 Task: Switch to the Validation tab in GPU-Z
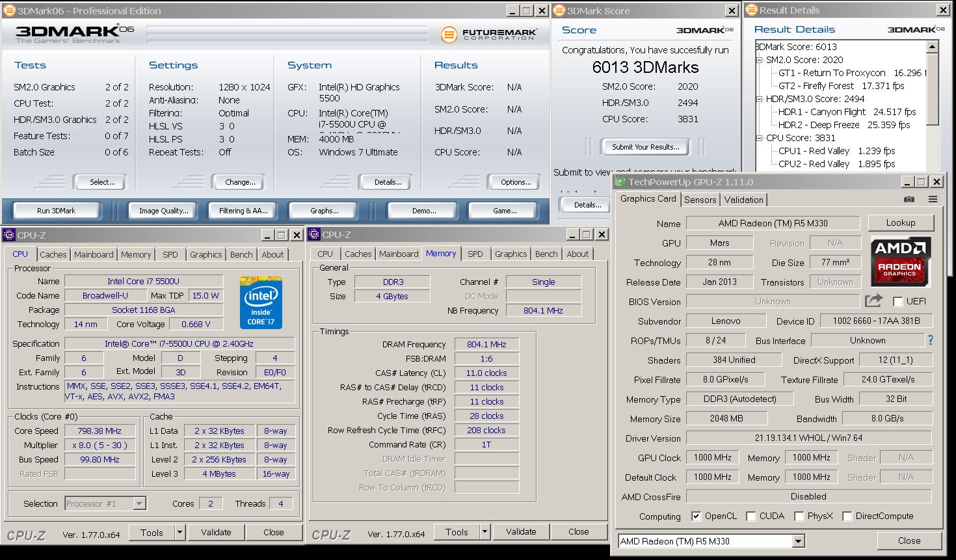[743, 200]
